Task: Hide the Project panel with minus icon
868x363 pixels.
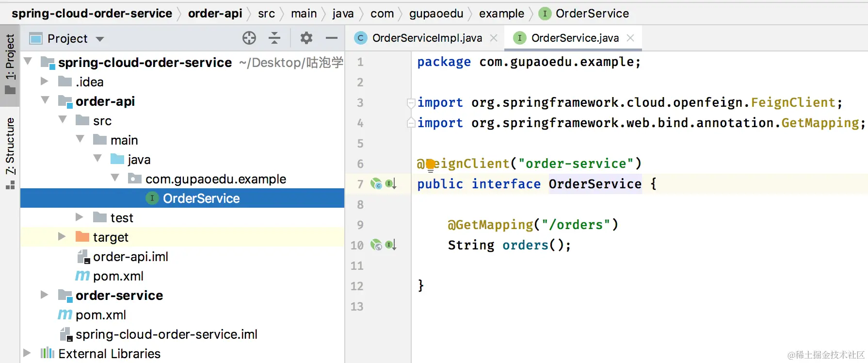Action: [332, 38]
